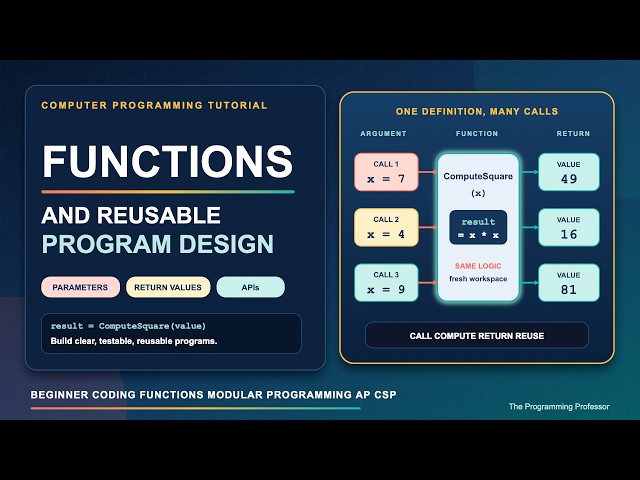This screenshot has height=480, width=640.
Task: Click the ARGUMENT column header
Action: [x=383, y=133]
